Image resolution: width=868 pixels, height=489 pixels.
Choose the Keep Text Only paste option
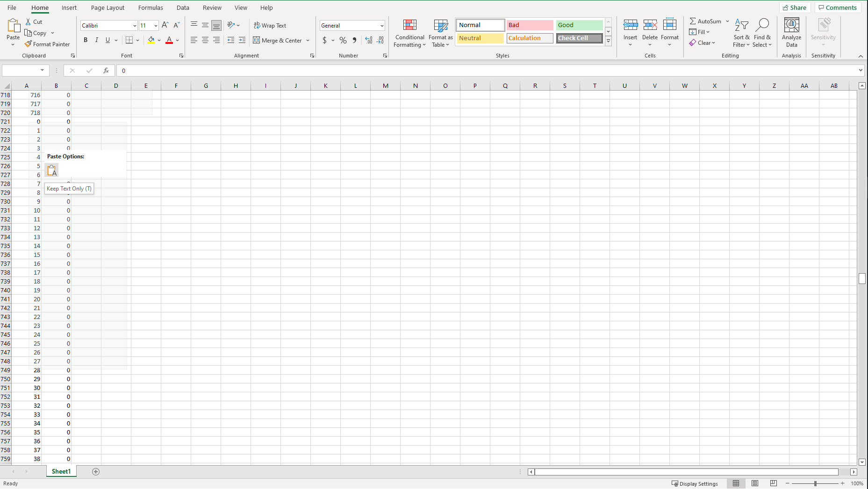[51, 170]
